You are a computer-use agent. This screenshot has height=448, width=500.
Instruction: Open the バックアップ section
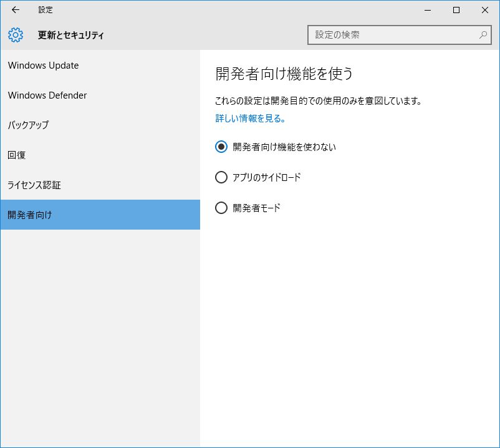coord(28,125)
